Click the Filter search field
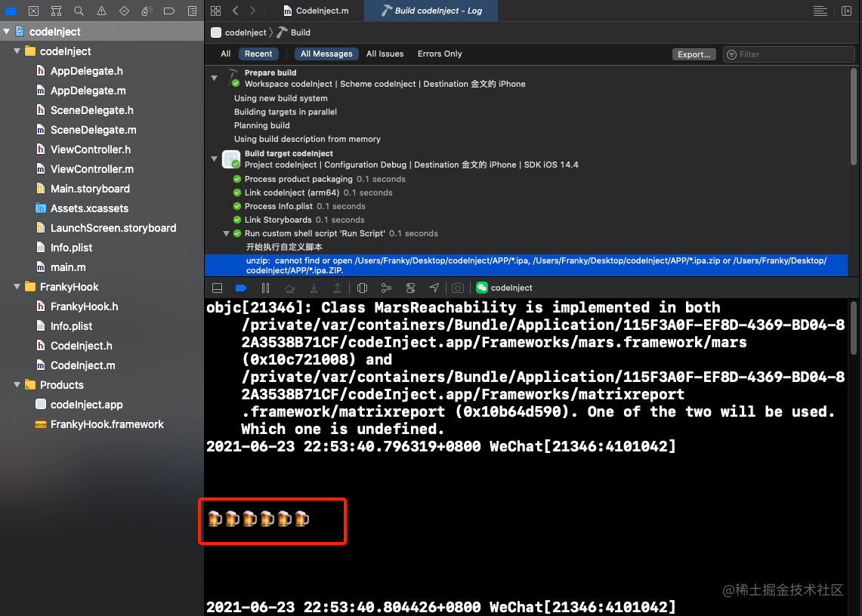This screenshot has height=616, width=862. coord(789,54)
